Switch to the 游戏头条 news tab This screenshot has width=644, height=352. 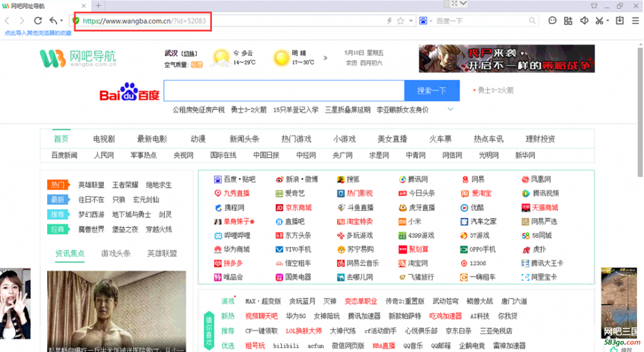coord(116,253)
